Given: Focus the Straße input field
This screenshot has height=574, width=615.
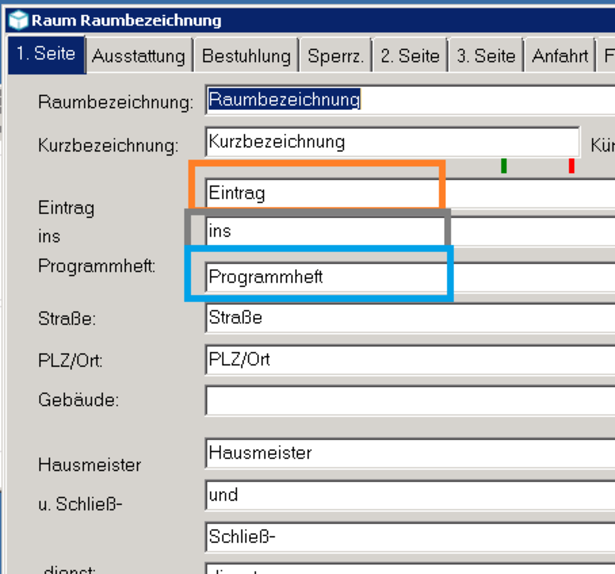Looking at the screenshot, I should [x=410, y=318].
